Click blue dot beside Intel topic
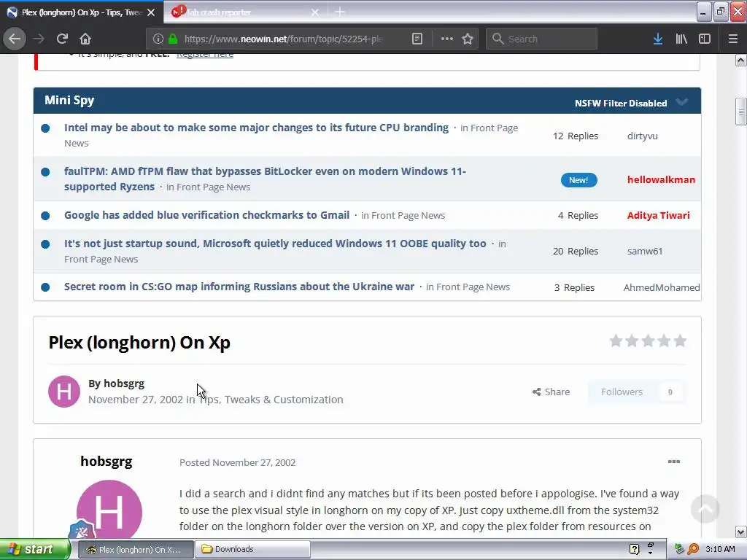The width and height of the screenshot is (747, 560). coord(45,128)
